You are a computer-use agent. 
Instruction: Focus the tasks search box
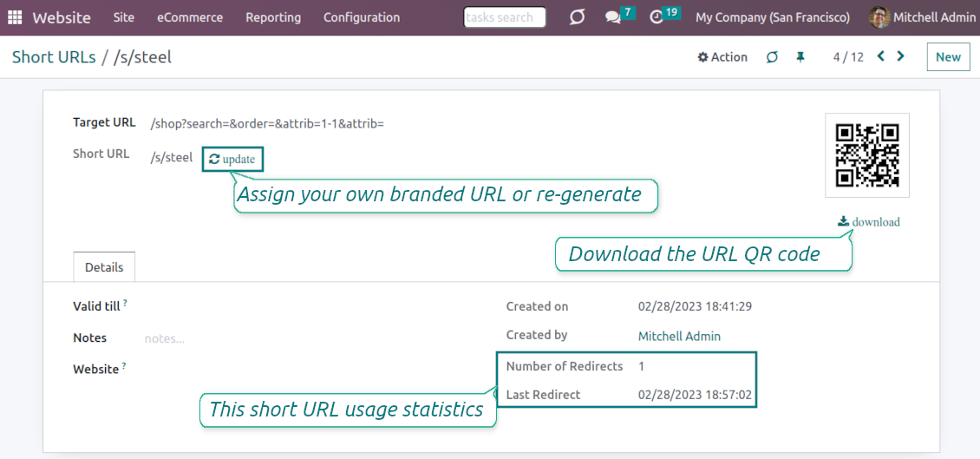505,17
